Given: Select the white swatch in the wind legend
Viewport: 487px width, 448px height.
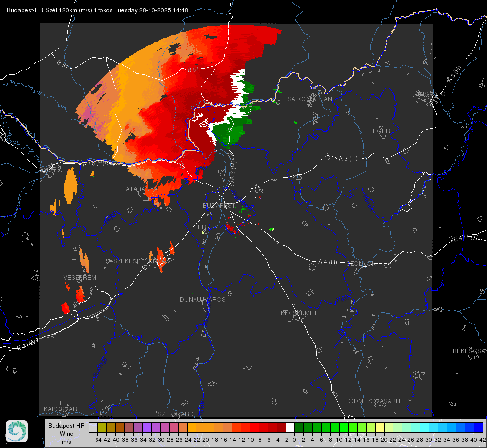Looking at the screenshot, I should [x=290, y=427].
